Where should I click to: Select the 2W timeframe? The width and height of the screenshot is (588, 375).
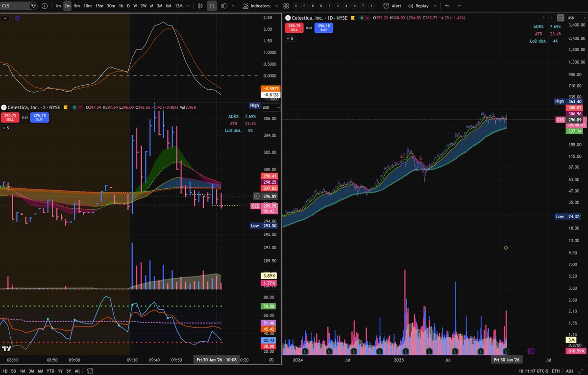point(144,6)
